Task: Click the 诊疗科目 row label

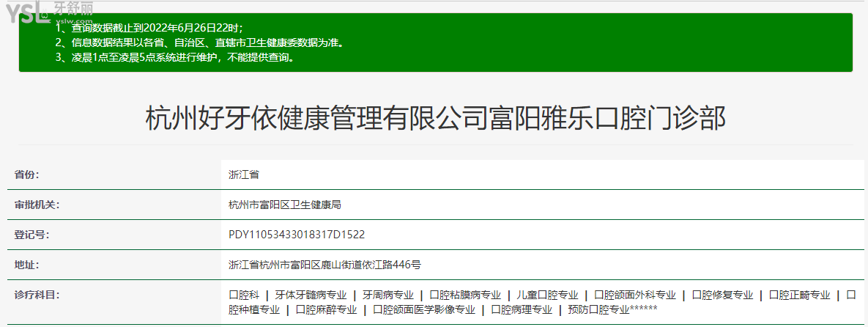Action: pos(37,294)
